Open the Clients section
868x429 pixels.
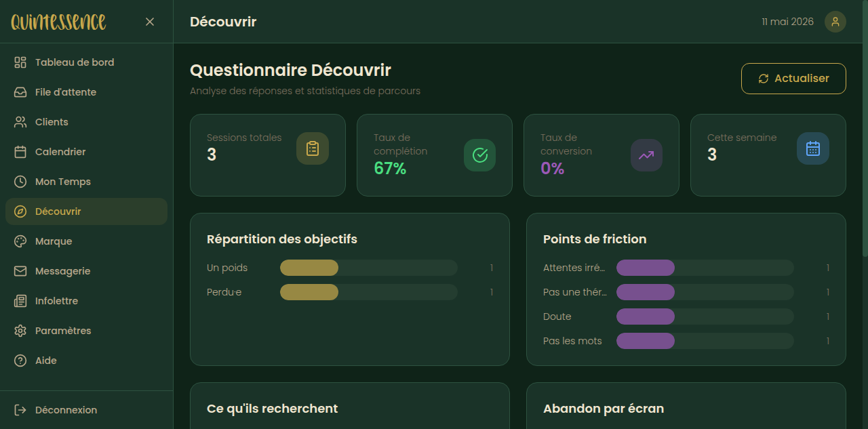[86, 122]
